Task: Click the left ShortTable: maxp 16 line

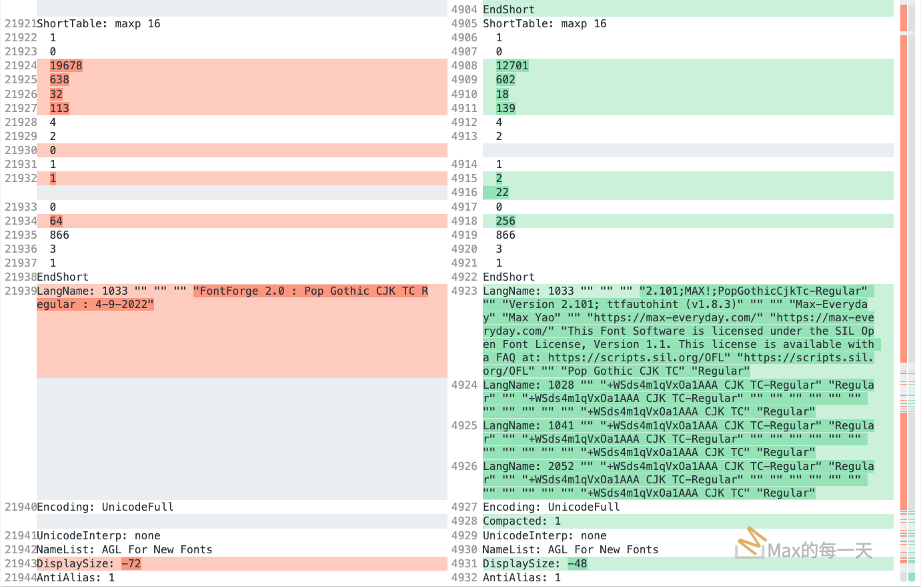Action: click(x=98, y=24)
